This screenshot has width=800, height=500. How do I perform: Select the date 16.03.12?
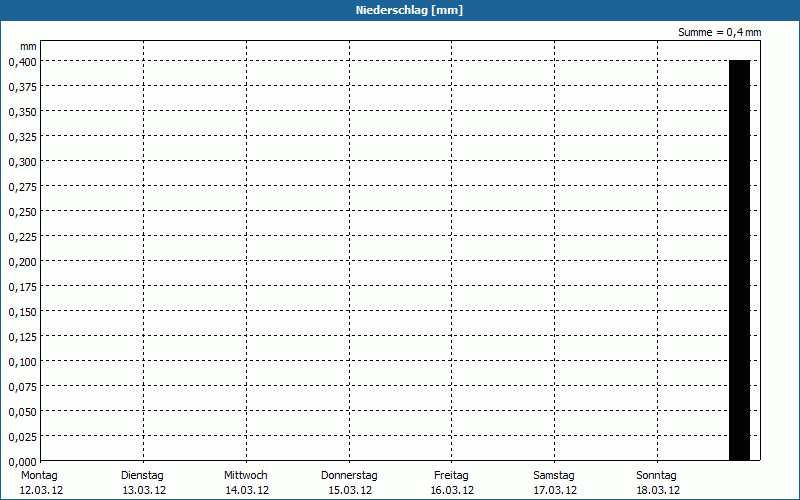(452, 491)
